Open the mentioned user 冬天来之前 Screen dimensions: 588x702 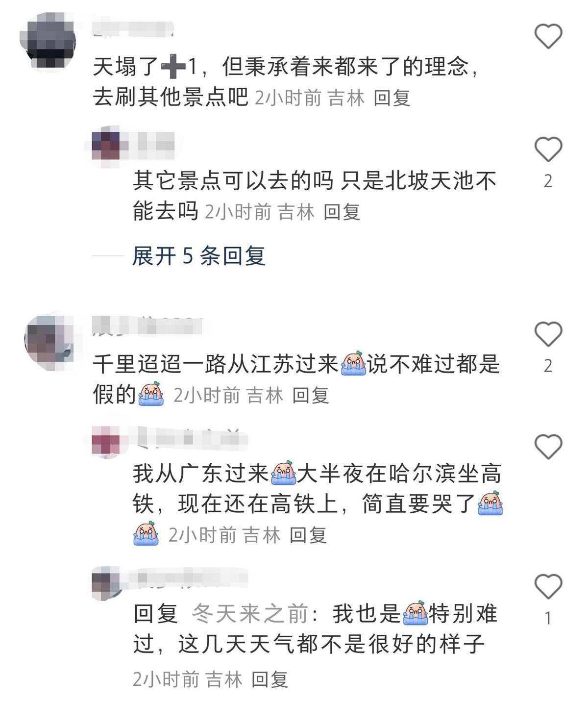(250, 614)
